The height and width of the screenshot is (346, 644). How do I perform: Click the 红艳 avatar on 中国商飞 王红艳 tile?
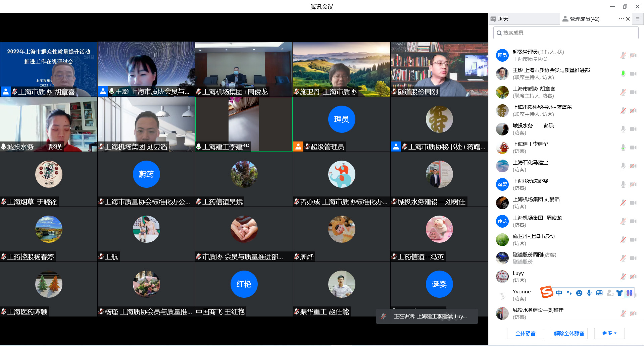click(x=244, y=284)
